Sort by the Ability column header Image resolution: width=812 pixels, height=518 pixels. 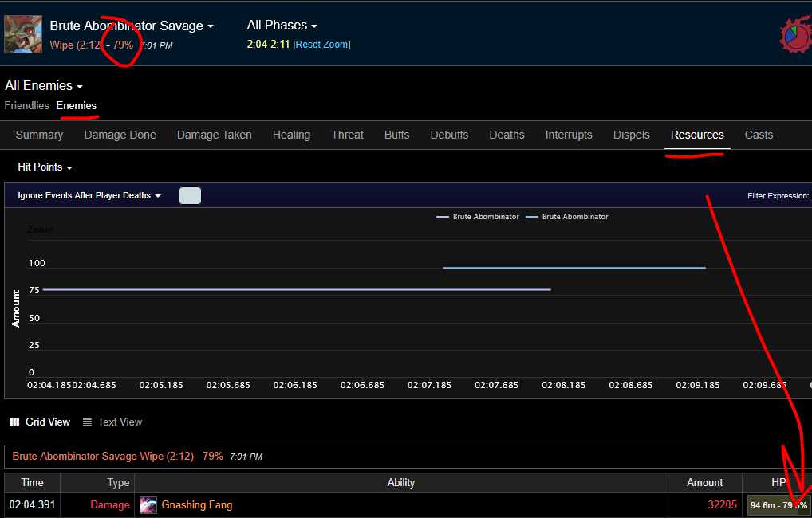pos(401,482)
